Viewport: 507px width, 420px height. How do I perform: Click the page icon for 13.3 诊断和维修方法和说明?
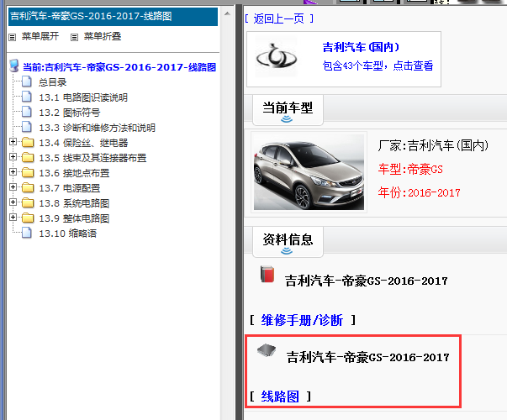point(27,127)
